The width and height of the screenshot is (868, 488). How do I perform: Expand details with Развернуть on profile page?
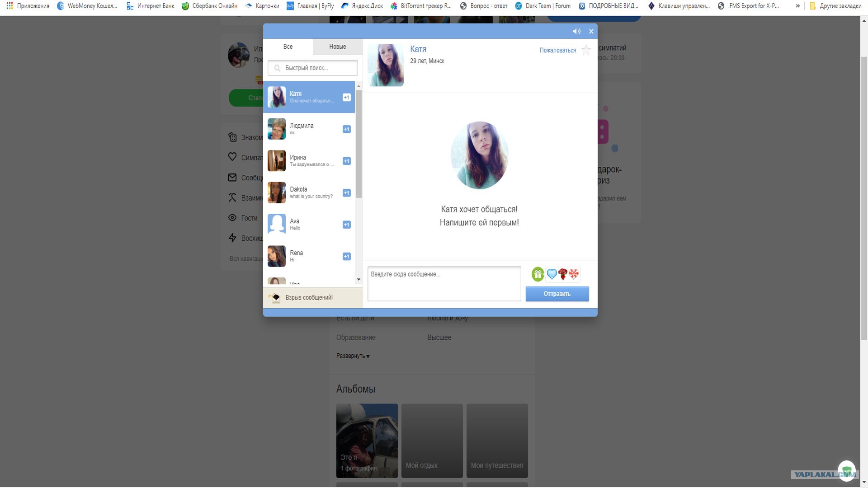353,356
